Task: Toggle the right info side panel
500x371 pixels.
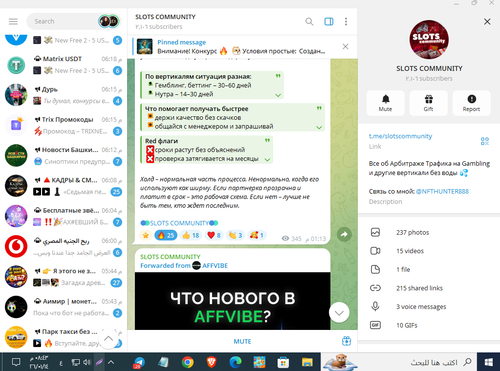Action: tap(329, 22)
